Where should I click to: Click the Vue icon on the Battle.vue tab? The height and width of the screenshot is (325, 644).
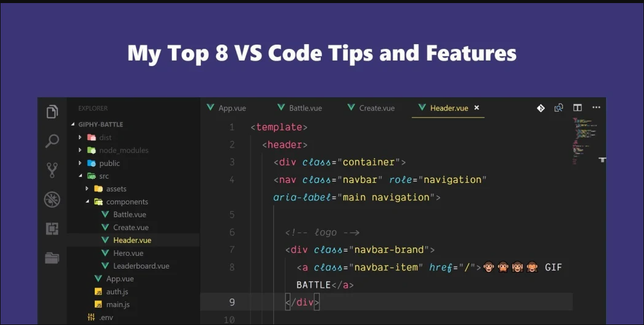click(x=282, y=107)
